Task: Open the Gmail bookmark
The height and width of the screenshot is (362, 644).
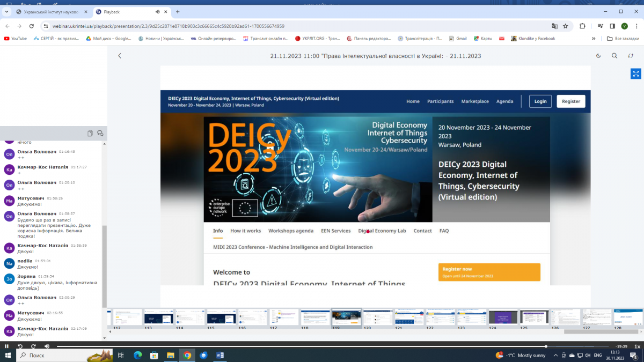Action: click(x=458, y=39)
